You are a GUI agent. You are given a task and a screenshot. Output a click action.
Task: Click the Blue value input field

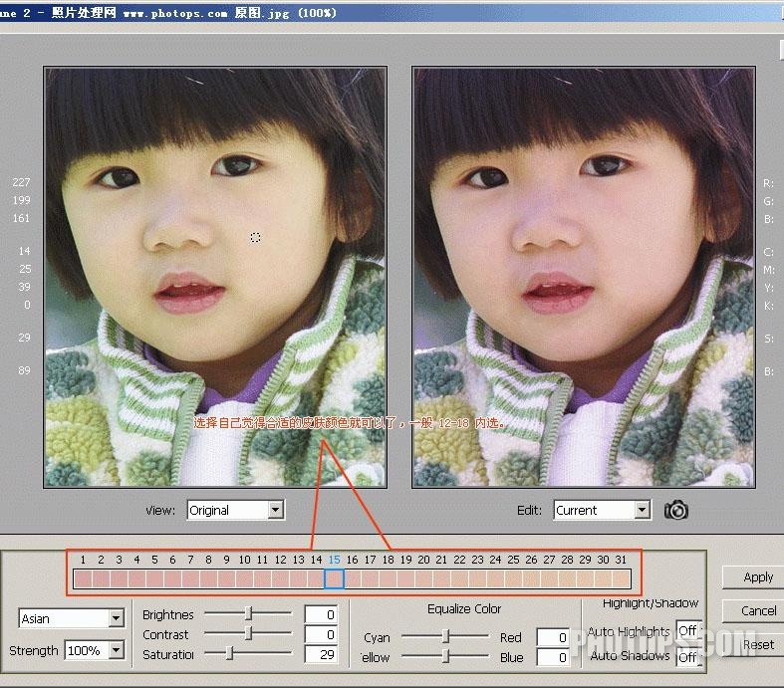[x=553, y=657]
